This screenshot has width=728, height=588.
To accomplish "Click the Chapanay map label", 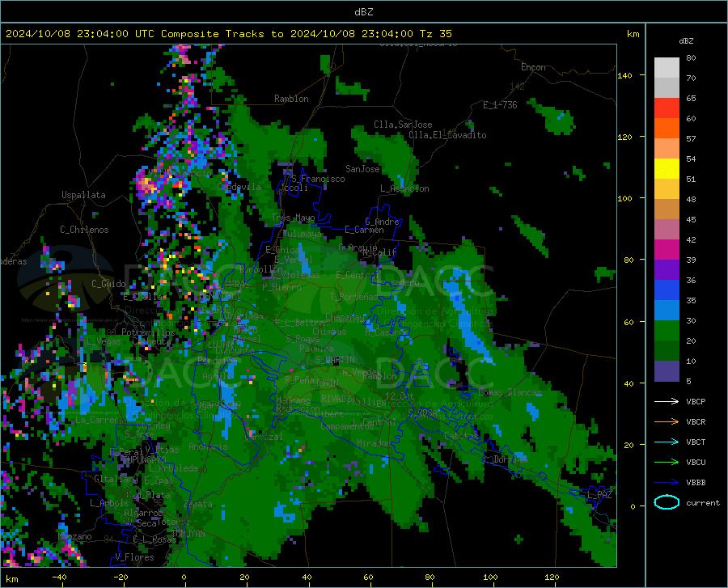I will click(345, 317).
